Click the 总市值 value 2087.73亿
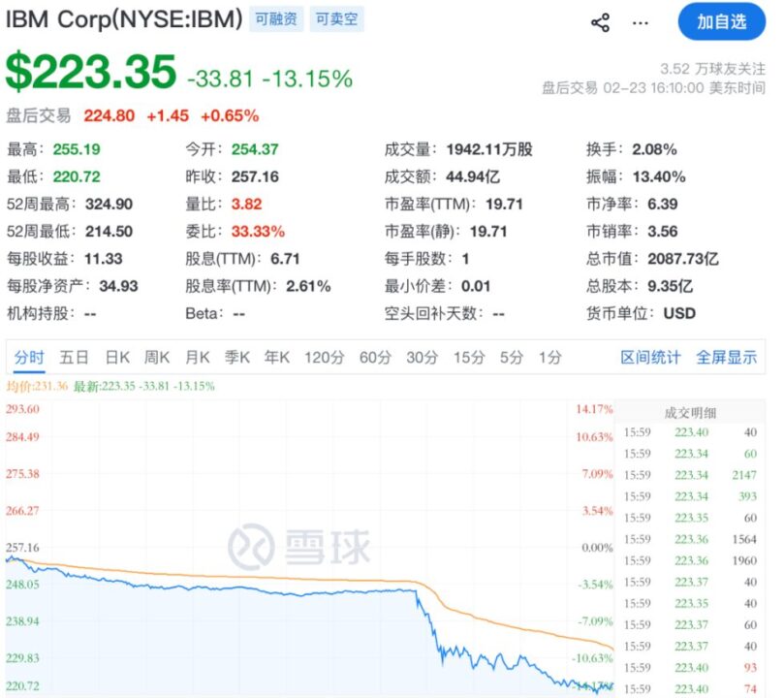784x698 pixels. pos(683,259)
